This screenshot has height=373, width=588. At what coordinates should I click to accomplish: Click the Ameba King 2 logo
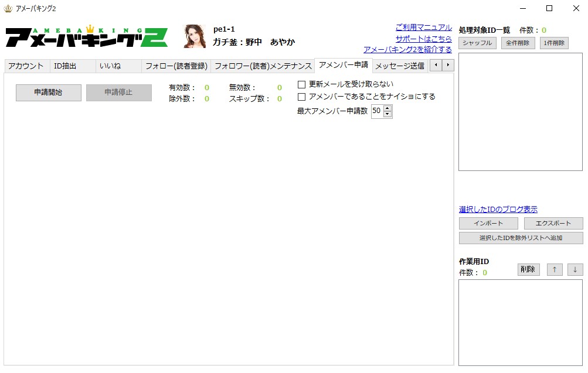(x=87, y=36)
